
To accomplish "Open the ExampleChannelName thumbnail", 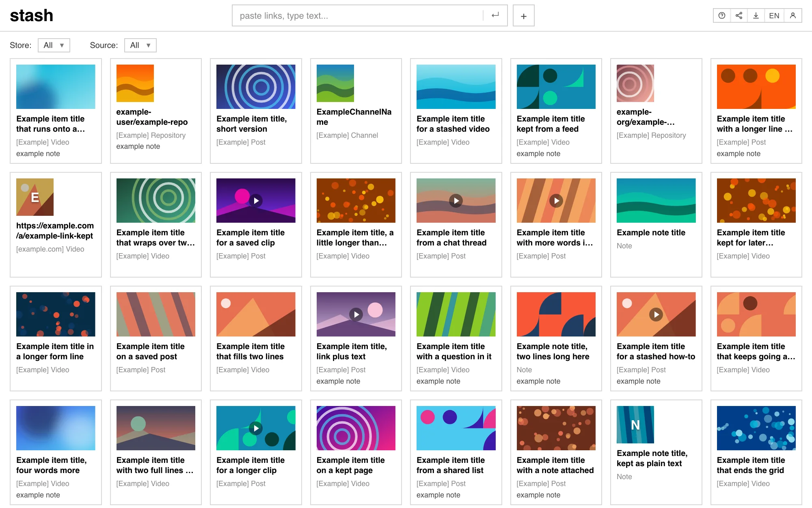I will pos(335,83).
